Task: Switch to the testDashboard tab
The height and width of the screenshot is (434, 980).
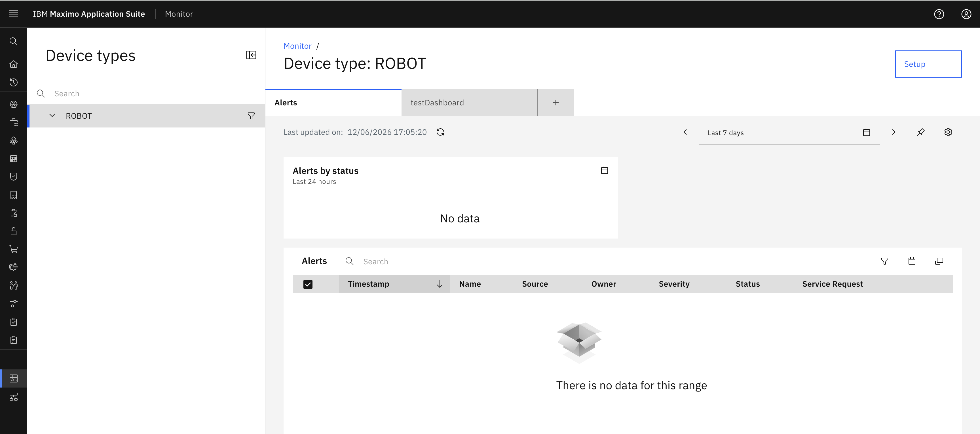Action: click(469, 103)
